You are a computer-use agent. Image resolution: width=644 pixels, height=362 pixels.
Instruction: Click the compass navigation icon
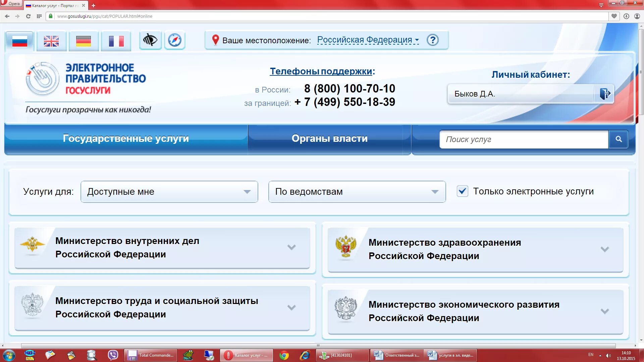point(174,40)
